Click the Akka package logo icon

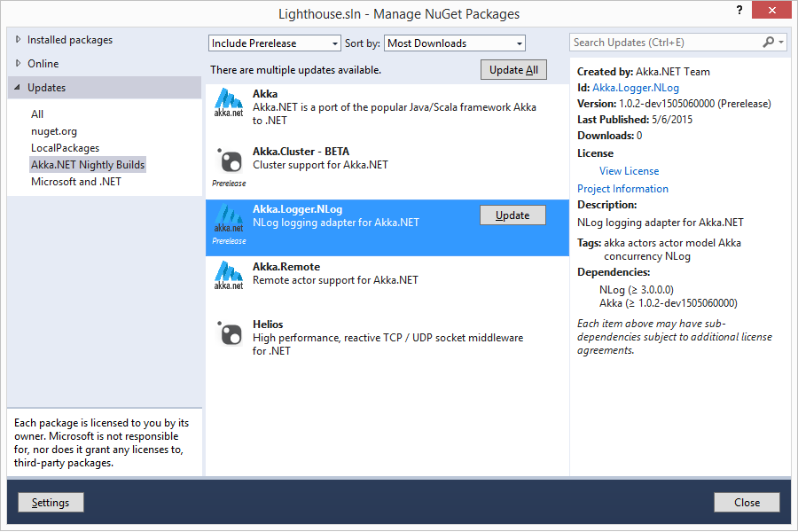[229, 103]
